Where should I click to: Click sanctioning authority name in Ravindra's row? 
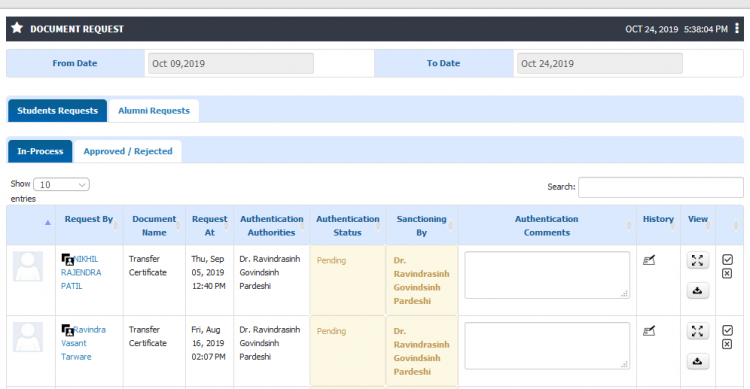coord(421,351)
